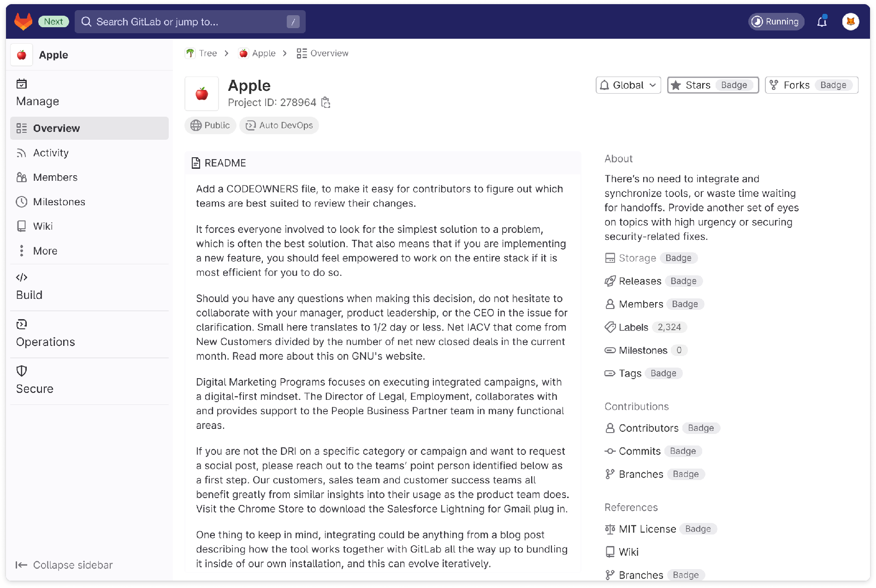Image resolution: width=876 pixels, height=588 pixels.
Task: Collapse the sidebar
Action: (x=65, y=565)
